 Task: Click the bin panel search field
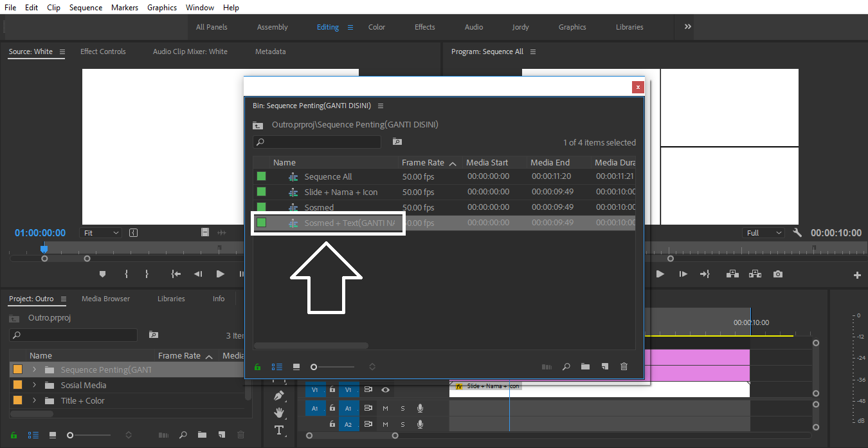(317, 142)
